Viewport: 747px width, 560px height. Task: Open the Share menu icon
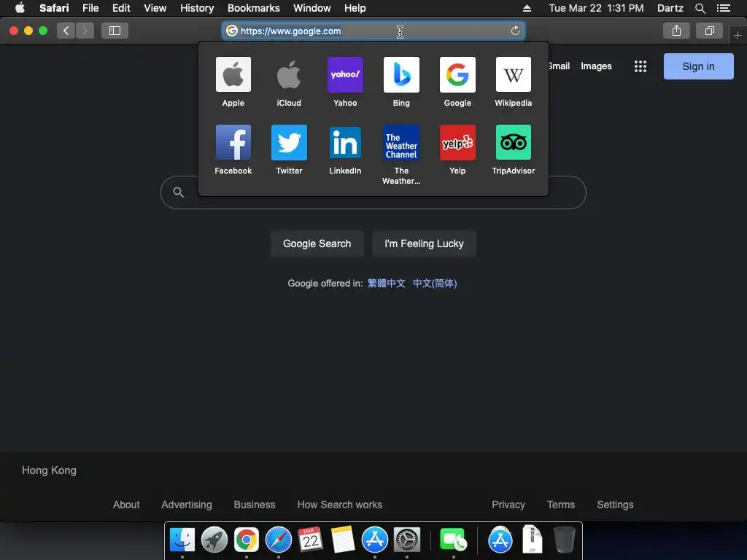(676, 31)
